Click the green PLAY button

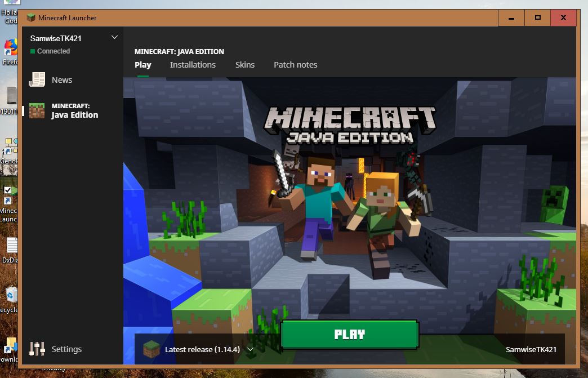click(350, 334)
